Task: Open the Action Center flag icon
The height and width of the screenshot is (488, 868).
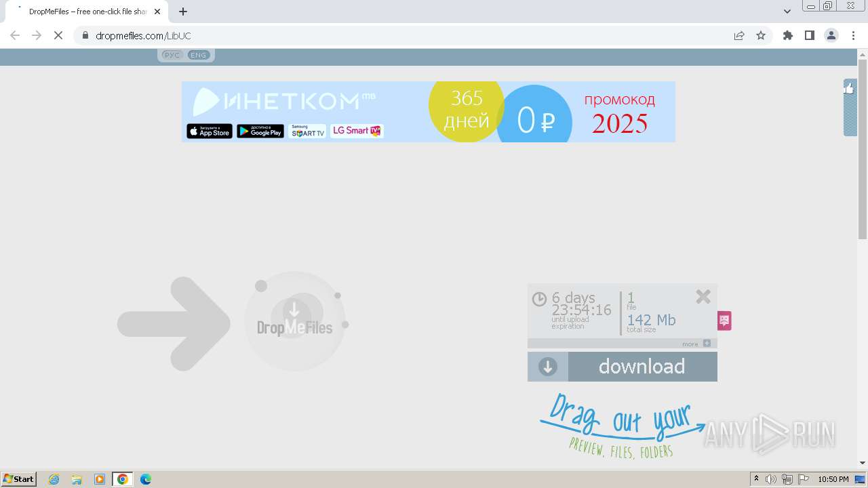Action: click(804, 479)
